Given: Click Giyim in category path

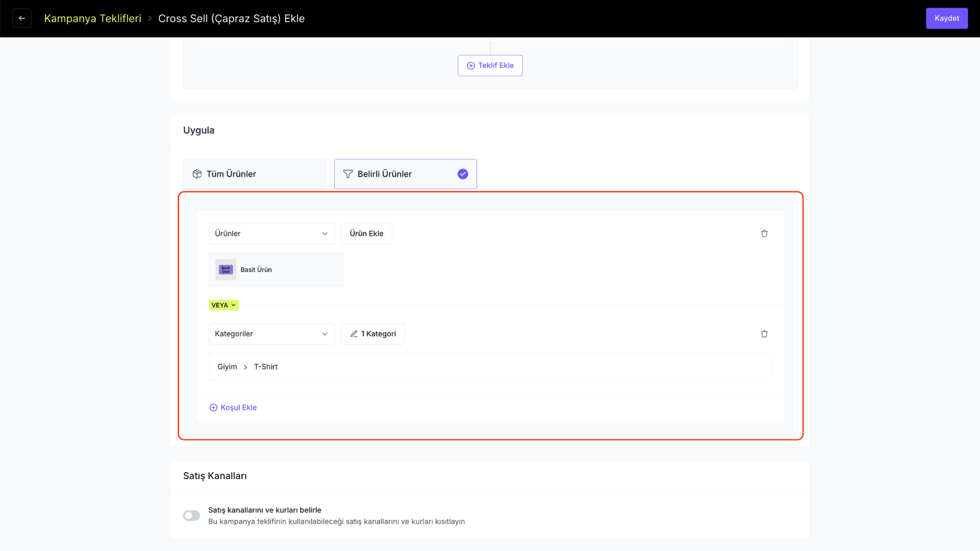Looking at the screenshot, I should point(227,367).
